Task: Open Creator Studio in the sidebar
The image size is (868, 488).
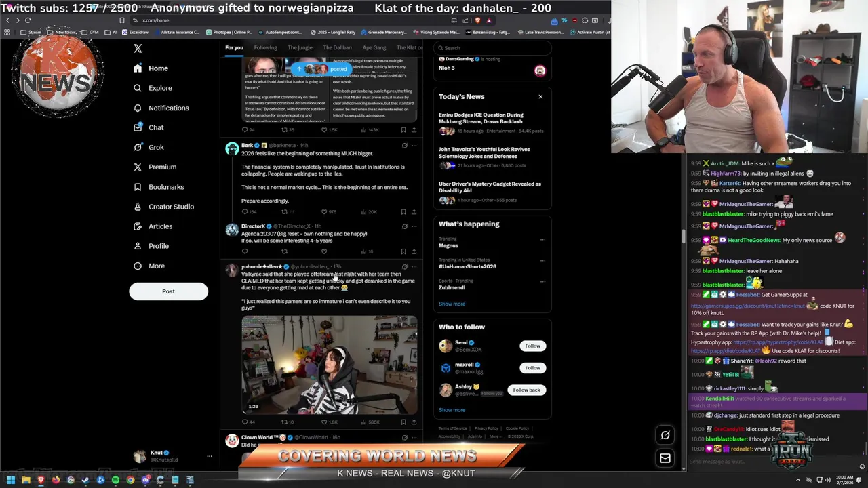Action: 163,207
